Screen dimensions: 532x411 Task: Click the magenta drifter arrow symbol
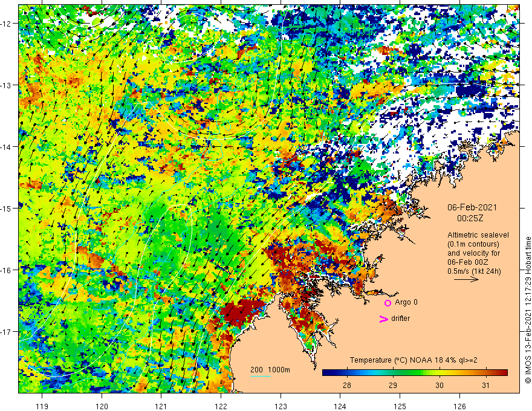tap(384, 319)
